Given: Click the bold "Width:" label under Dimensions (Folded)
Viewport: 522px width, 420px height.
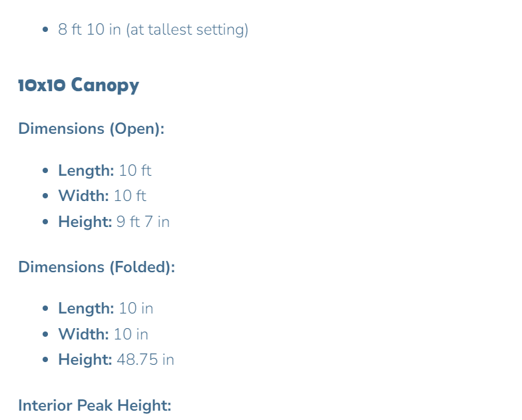Looking at the screenshot, I should [x=83, y=334].
